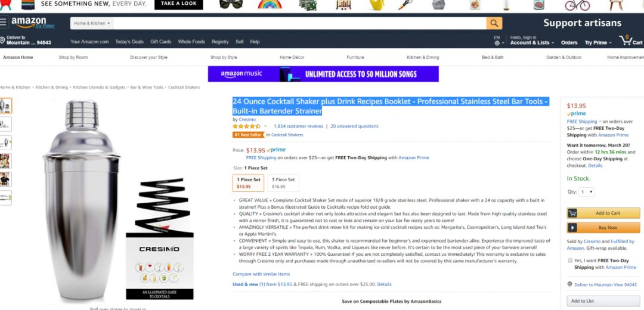The height and width of the screenshot is (310, 644).
Task: Check the FREE Two-Day Shipping checkbox
Action: (x=569, y=261)
